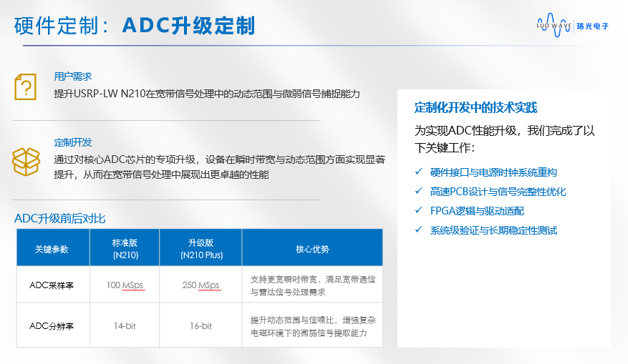Click the bullet FPGA逻辑与驱动适配
Screen dimensions: 628x364
click(477, 211)
